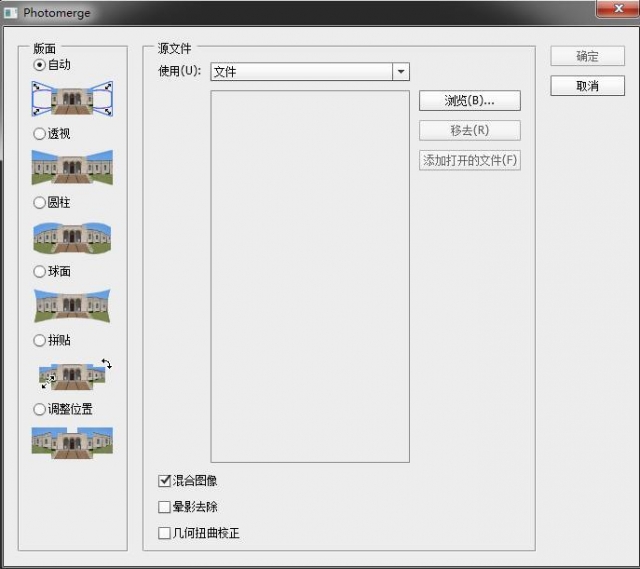Image resolution: width=640 pixels, height=569 pixels.
Task: Select the 调整位置 layout radio button
Action: pos(39,409)
